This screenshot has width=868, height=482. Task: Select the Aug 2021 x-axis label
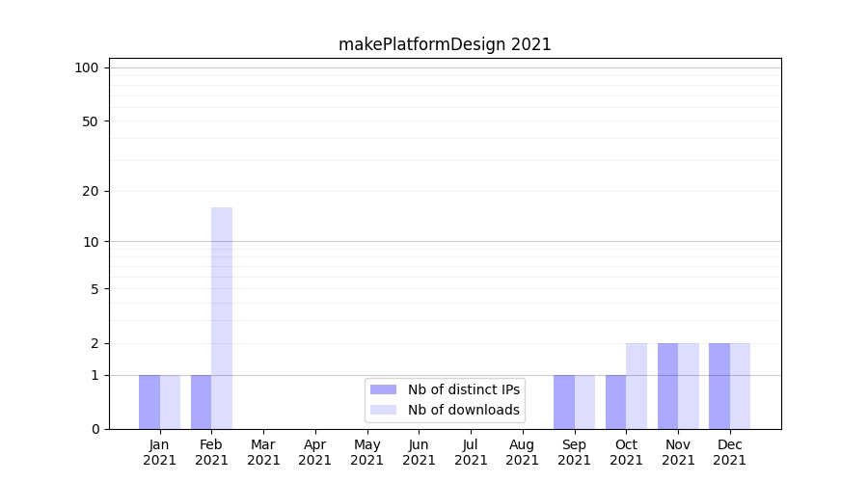coord(522,452)
